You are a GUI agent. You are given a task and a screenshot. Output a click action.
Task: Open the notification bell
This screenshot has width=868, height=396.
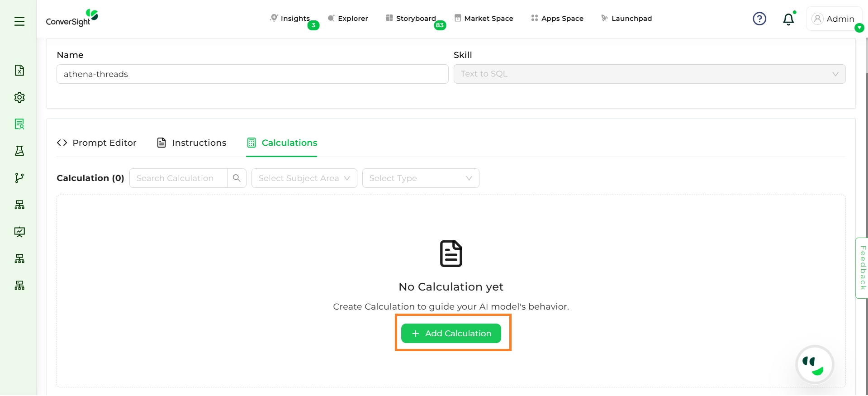click(788, 19)
